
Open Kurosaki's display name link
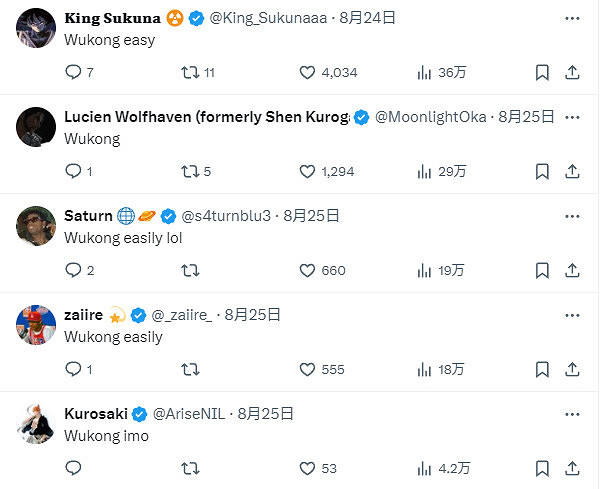coord(96,413)
